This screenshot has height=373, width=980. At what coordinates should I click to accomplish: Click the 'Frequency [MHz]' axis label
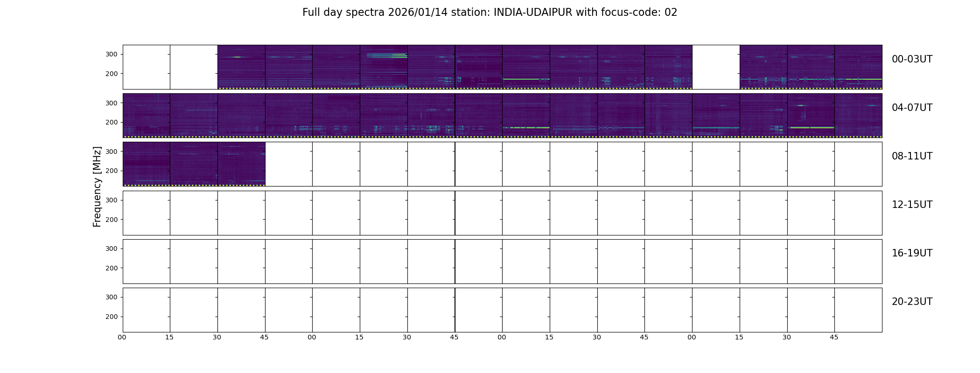[x=97, y=187]
